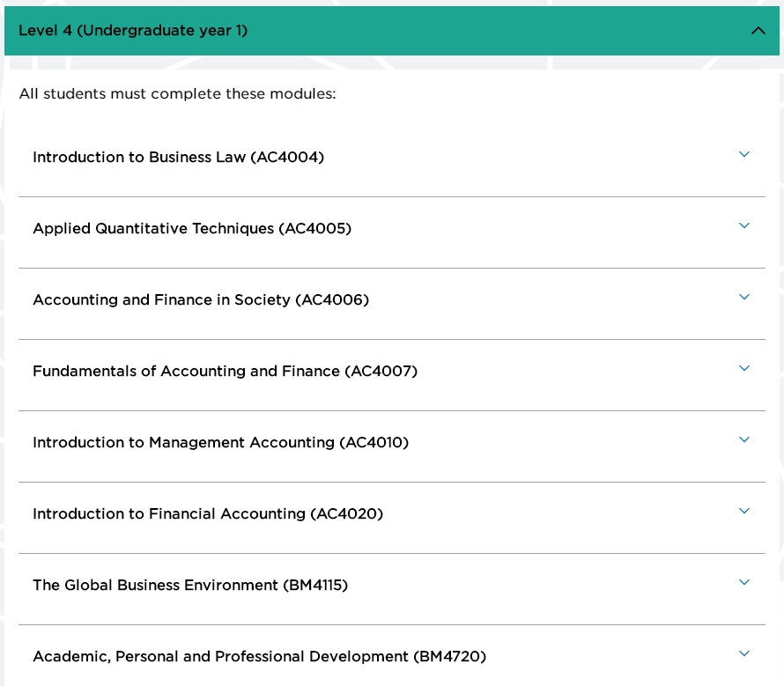Open Accounting and Finance in Society (AC4006)
The width and height of the screenshot is (784, 686).
pos(201,300)
